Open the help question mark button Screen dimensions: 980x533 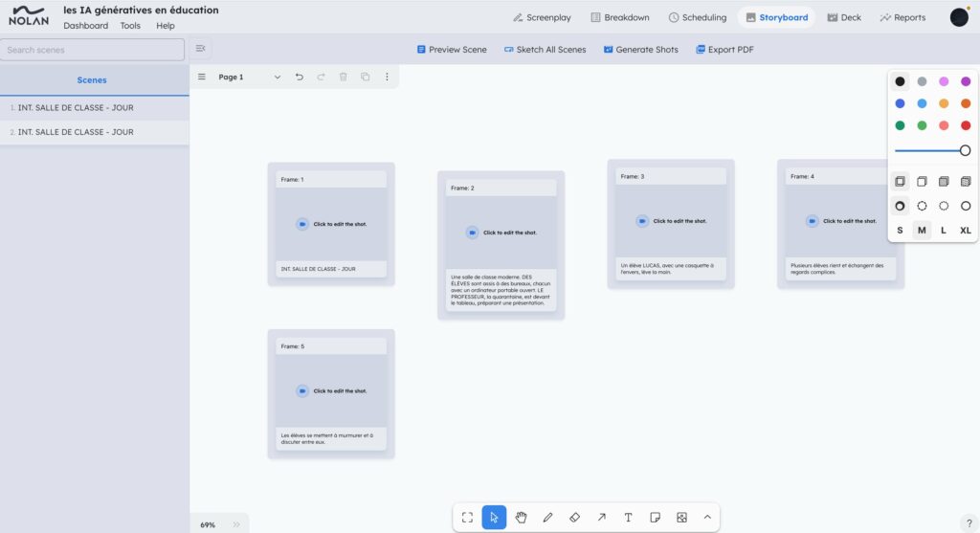969,522
